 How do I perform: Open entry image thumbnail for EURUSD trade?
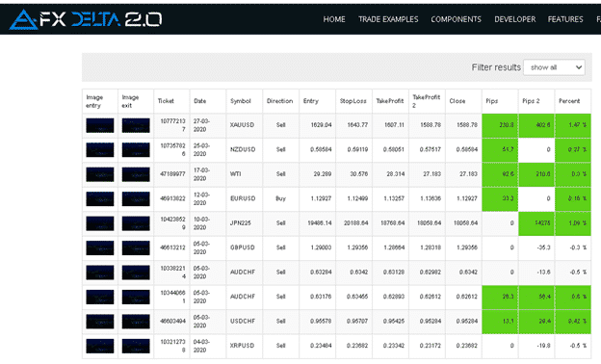pyautogui.click(x=99, y=199)
